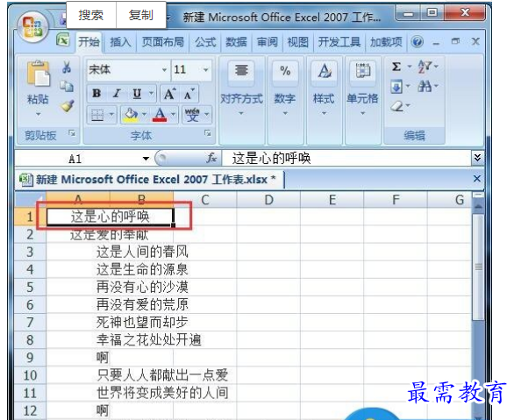Click the Insert Function fx icon

[x=211, y=159]
